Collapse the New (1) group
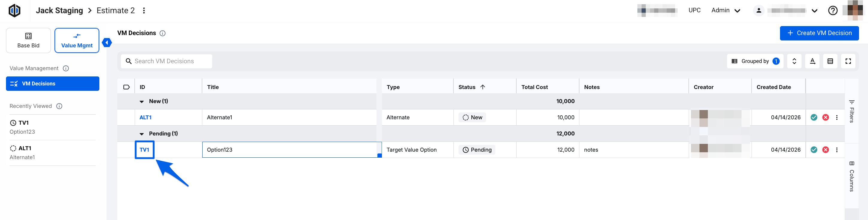Screen dimensions: 868x220 click(x=142, y=102)
